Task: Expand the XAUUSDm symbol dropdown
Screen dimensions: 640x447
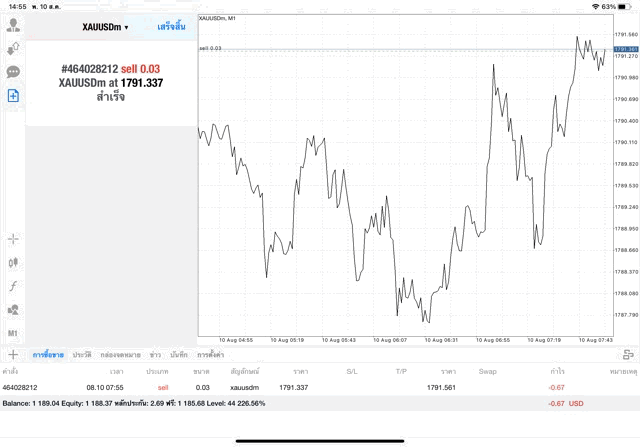Action: (105, 26)
